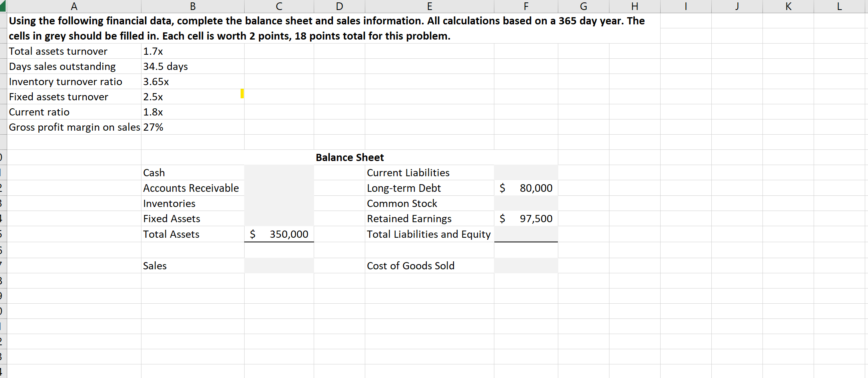Select column L header
Image resolution: width=868 pixels, height=378 pixels.
tap(839, 6)
